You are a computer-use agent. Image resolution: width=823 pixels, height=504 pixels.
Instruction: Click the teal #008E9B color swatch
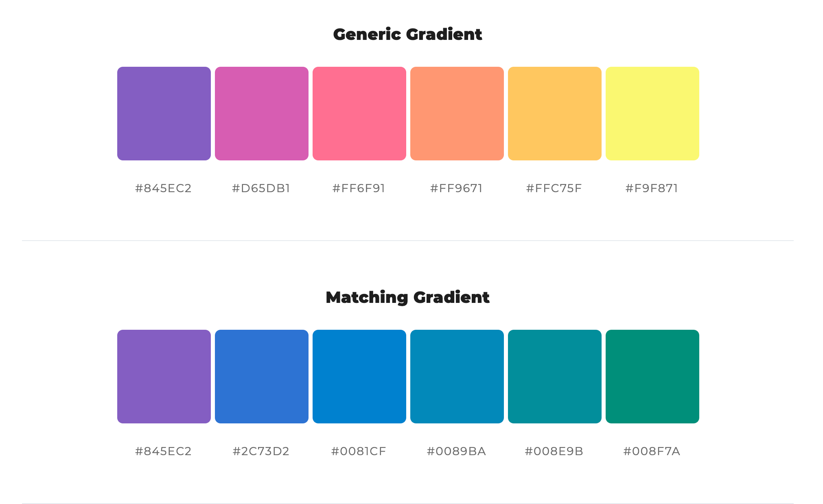click(554, 377)
